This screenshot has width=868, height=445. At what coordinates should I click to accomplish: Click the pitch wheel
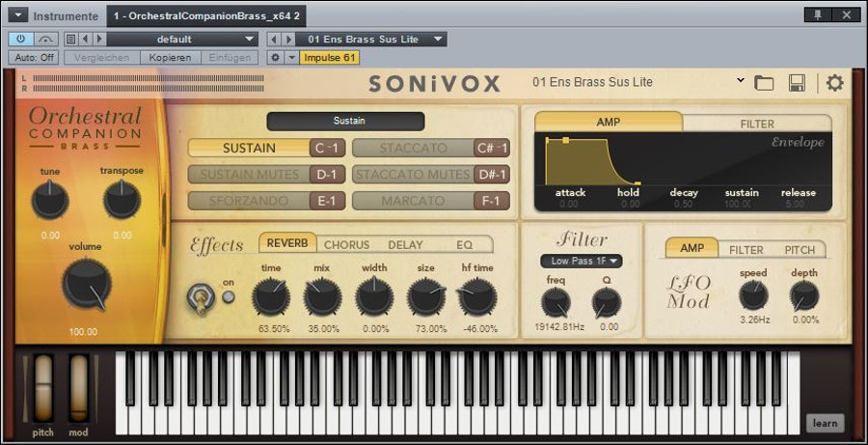[x=43, y=388]
